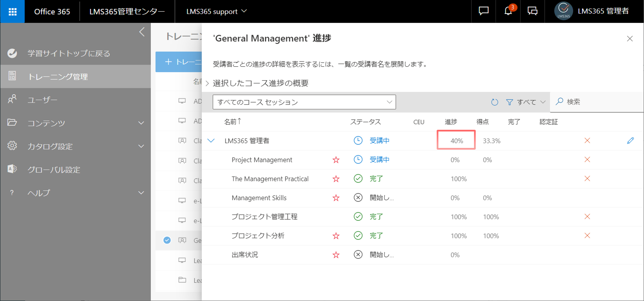
Task: Click the red X on プロジェクト管理工程 row
Action: [587, 217]
